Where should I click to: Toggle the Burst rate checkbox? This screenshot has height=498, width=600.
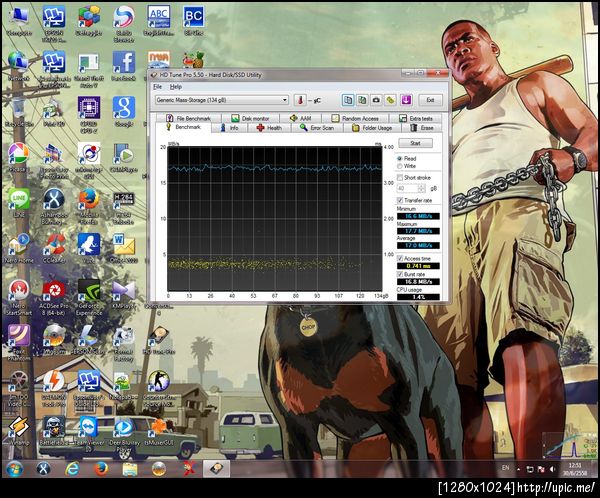(x=400, y=274)
